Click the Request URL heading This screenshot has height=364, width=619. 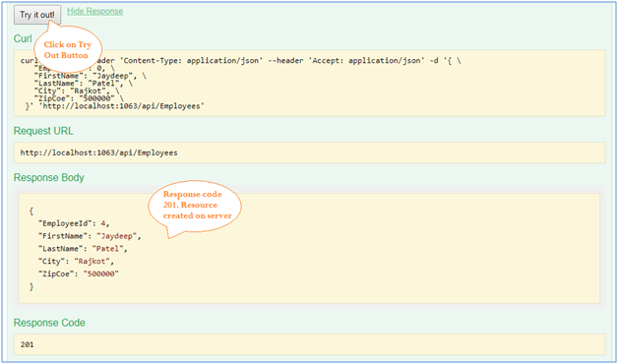[x=43, y=131]
